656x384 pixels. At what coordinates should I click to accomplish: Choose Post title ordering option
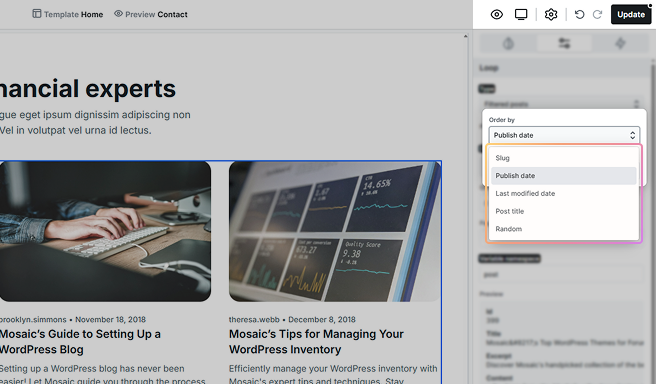(564, 211)
